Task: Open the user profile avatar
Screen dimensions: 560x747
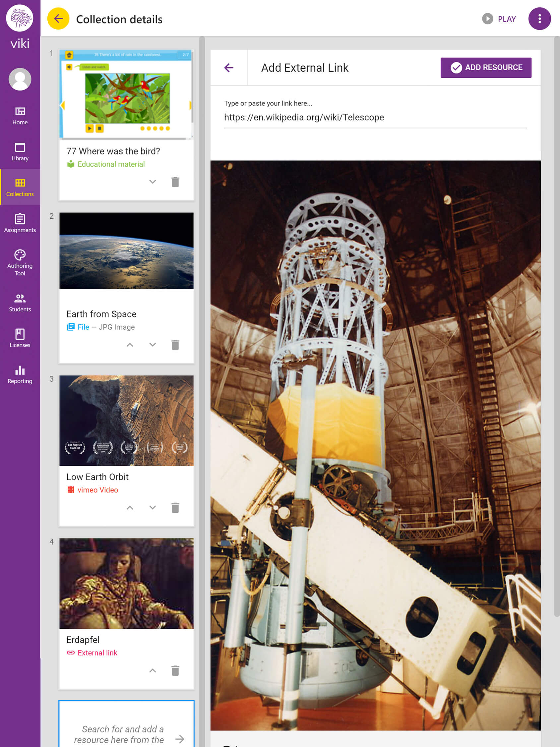Action: coord(20,79)
